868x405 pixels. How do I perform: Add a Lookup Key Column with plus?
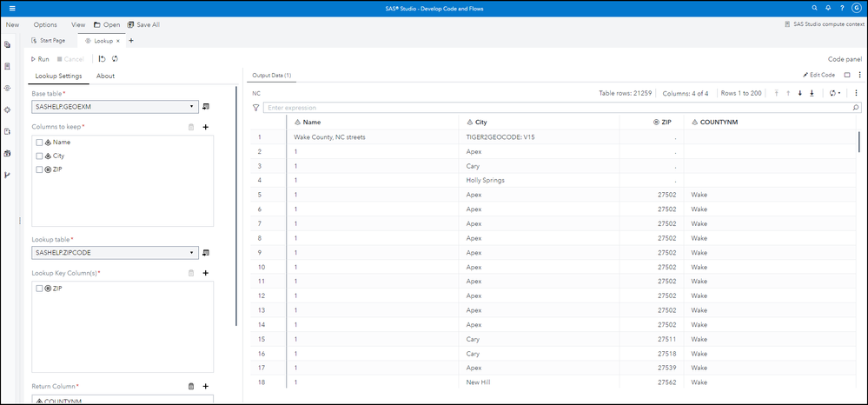(x=205, y=273)
